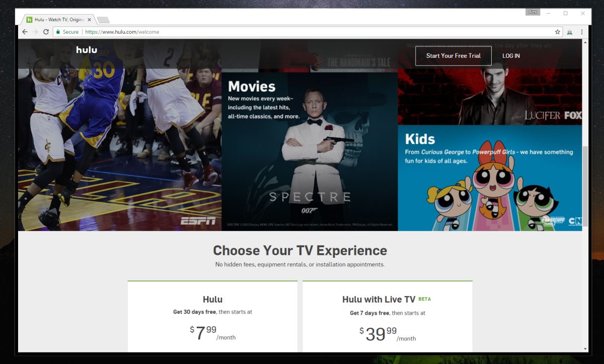Click the extension icon beside the bookmark star
The image size is (604, 364).
point(570,32)
